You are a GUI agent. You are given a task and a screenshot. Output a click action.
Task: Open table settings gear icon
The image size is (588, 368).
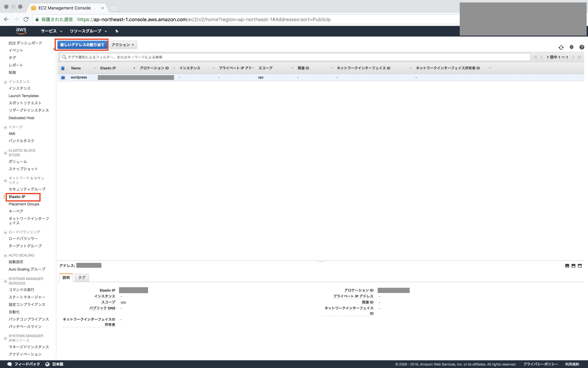click(x=572, y=47)
